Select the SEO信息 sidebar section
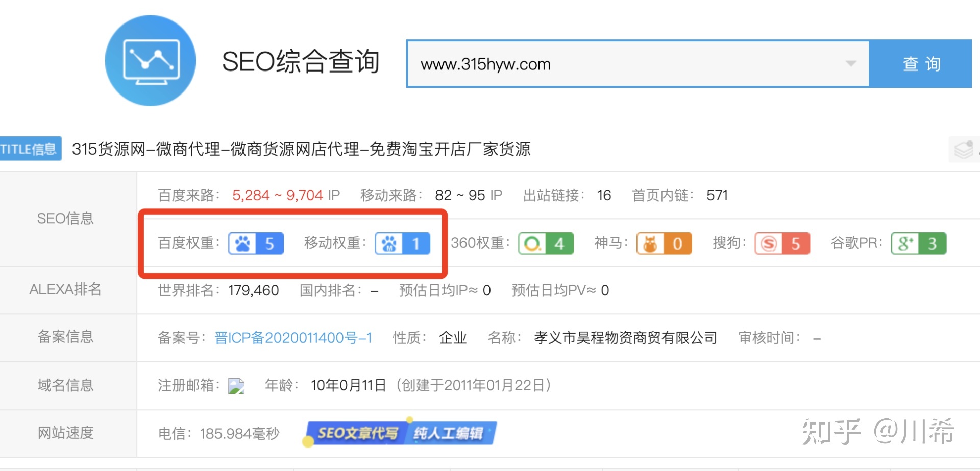This screenshot has width=980, height=471. coord(65,219)
